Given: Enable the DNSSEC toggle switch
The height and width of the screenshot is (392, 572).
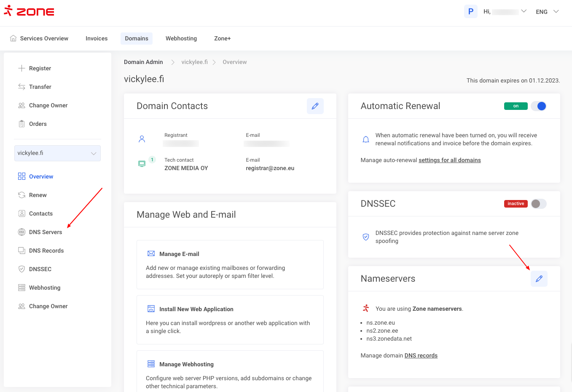Looking at the screenshot, I should pos(539,204).
